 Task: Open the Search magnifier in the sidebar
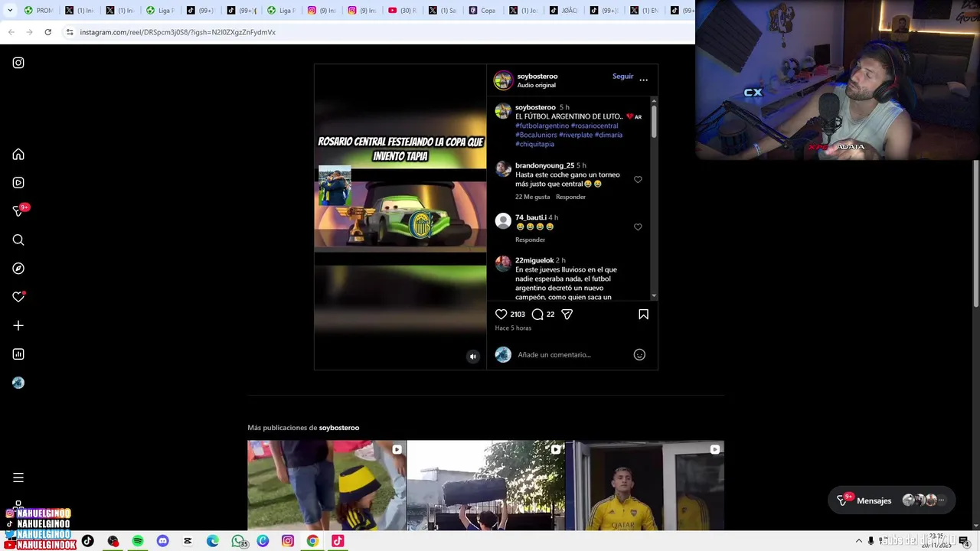pos(18,240)
